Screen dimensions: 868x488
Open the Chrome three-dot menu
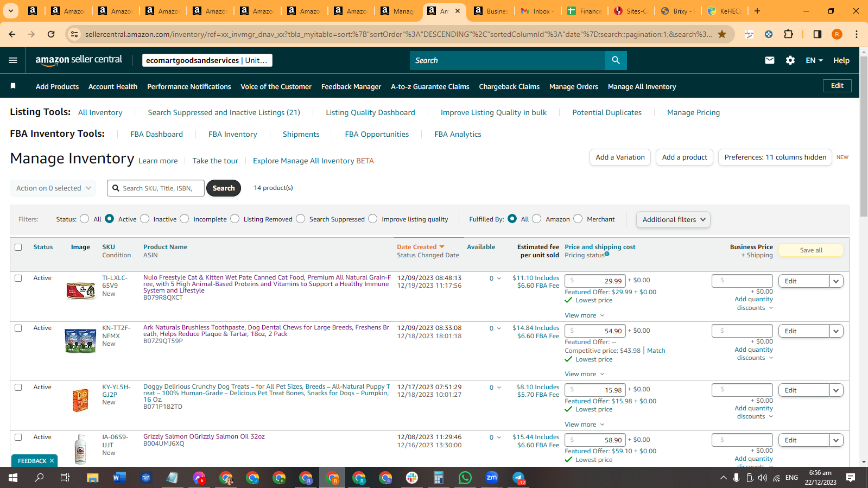(x=857, y=34)
